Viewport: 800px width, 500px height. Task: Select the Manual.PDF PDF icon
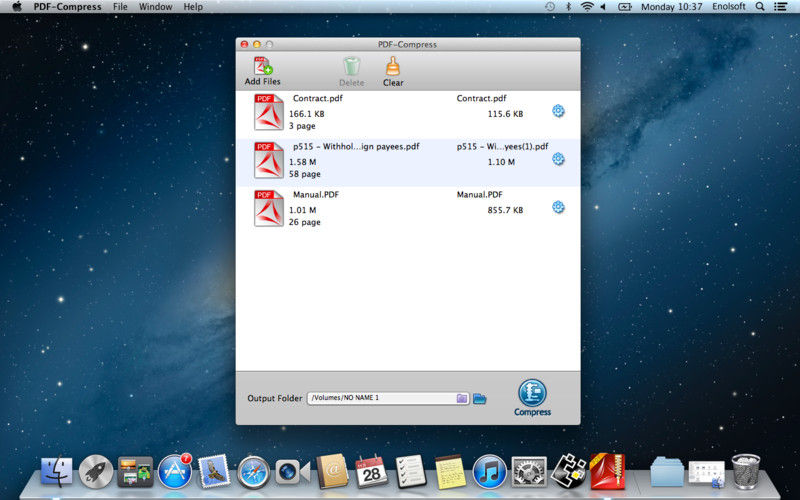(x=269, y=208)
